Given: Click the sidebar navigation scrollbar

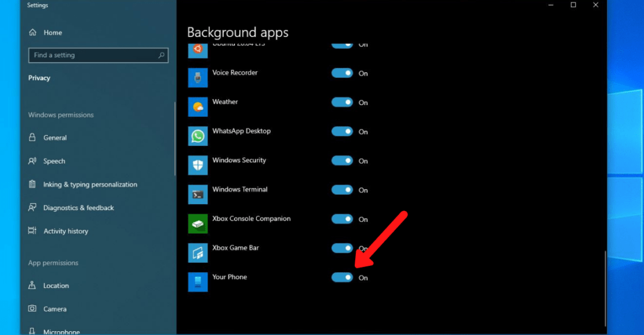Looking at the screenshot, I should click(x=175, y=139).
